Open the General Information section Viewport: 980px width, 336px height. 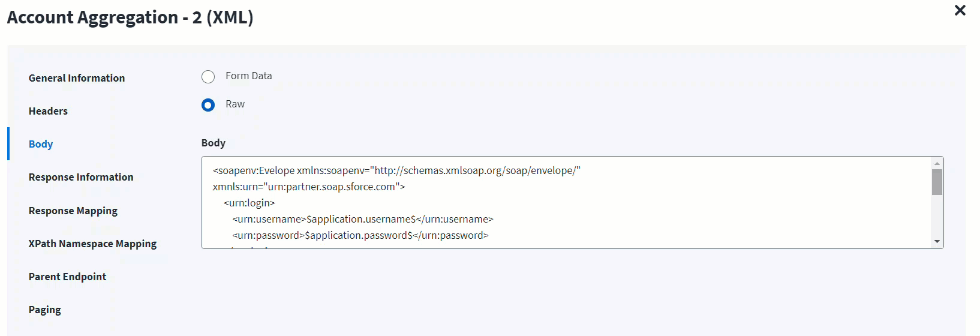(x=77, y=78)
